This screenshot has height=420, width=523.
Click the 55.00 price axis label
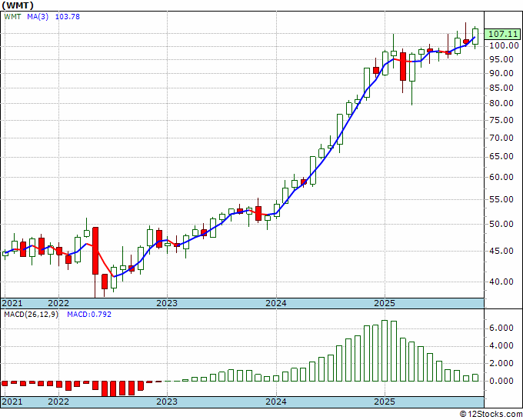(x=501, y=199)
